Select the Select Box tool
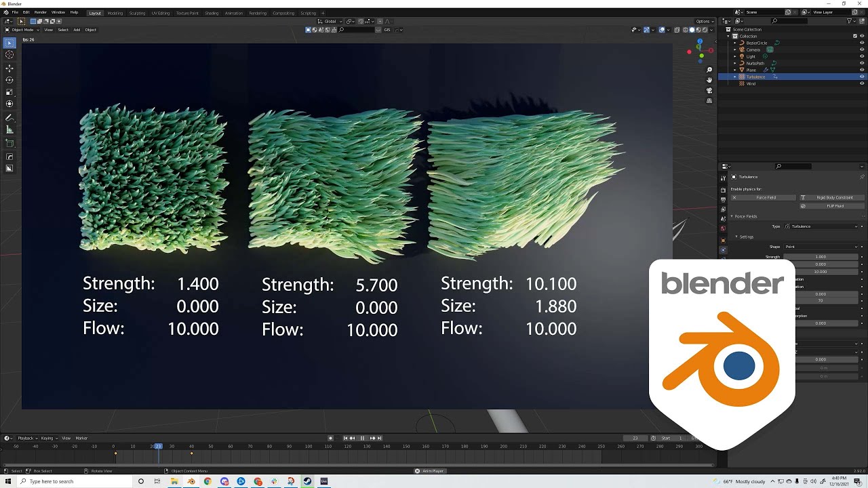This screenshot has width=868, height=488. click(9, 43)
